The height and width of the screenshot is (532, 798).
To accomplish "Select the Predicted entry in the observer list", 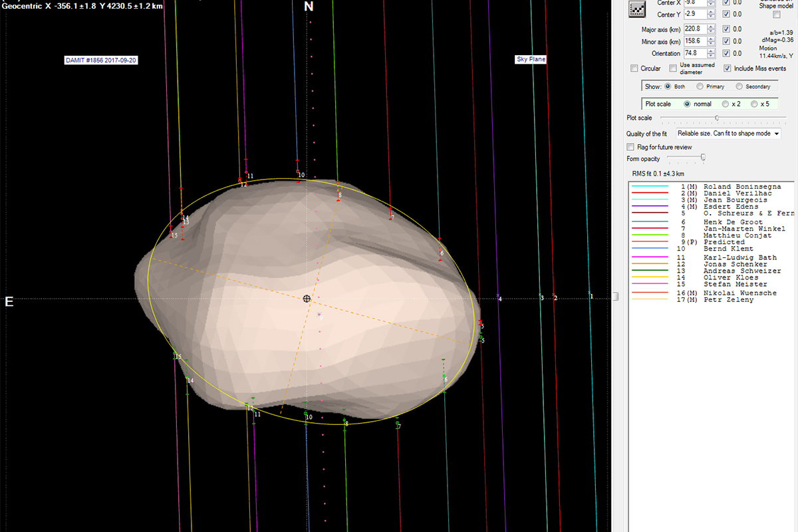I will [724, 242].
